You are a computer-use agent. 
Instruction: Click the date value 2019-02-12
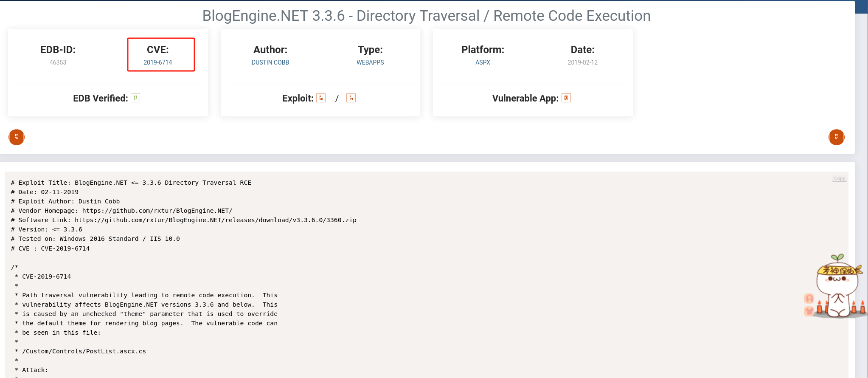(582, 62)
